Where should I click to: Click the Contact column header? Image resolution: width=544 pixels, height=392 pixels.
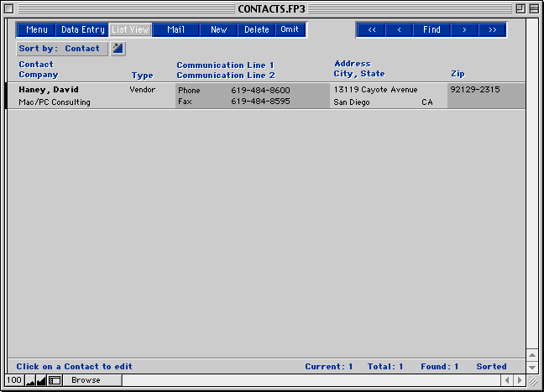point(36,65)
